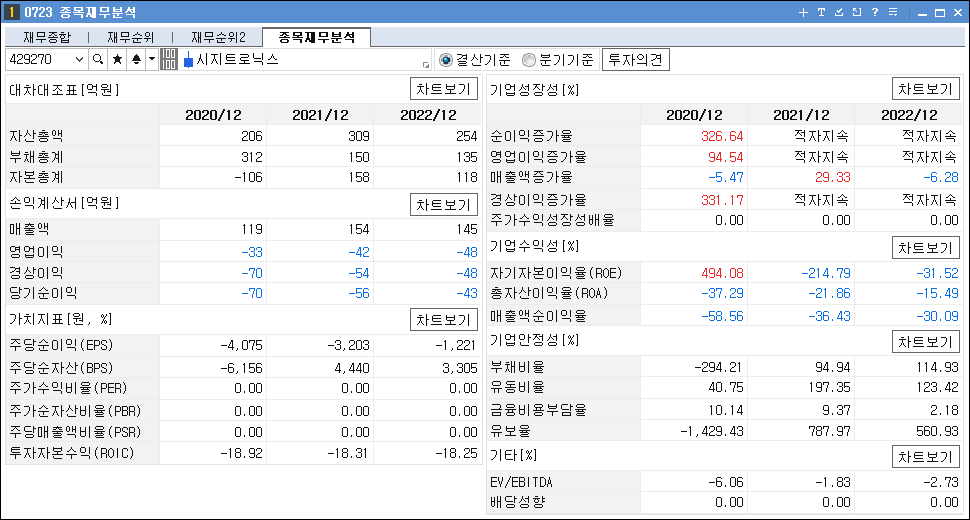Image resolution: width=970 pixels, height=520 pixels.
Task: Click the T font icon in title bar
Action: (821, 12)
